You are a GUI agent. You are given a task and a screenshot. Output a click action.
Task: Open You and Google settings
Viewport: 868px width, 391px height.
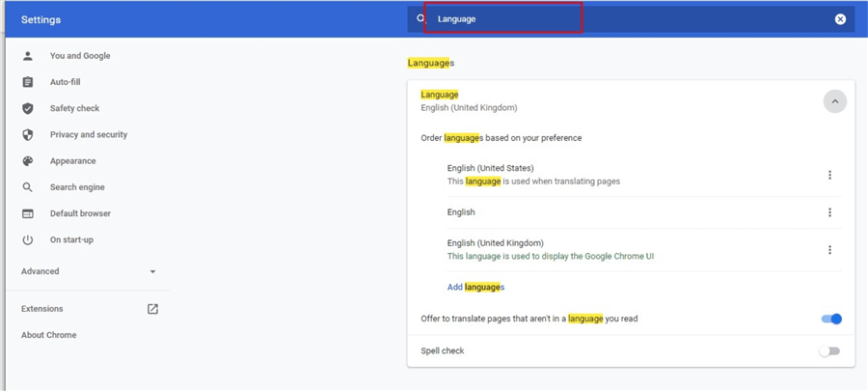[x=80, y=56]
